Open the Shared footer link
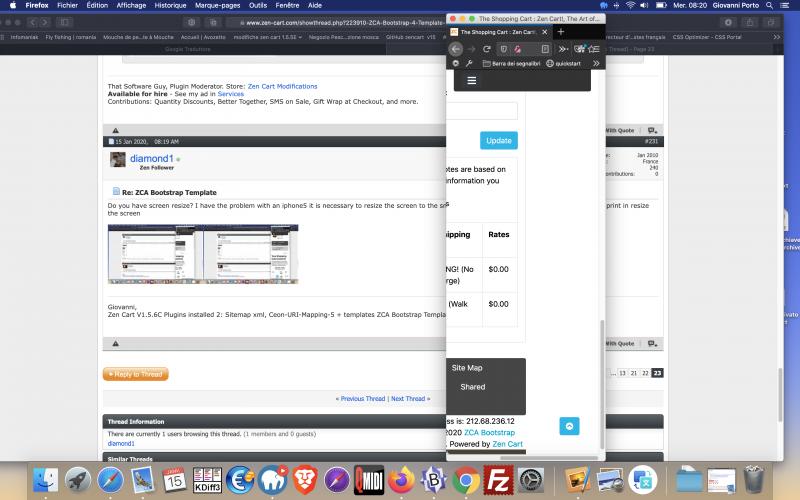The width and height of the screenshot is (800, 500). point(472,387)
